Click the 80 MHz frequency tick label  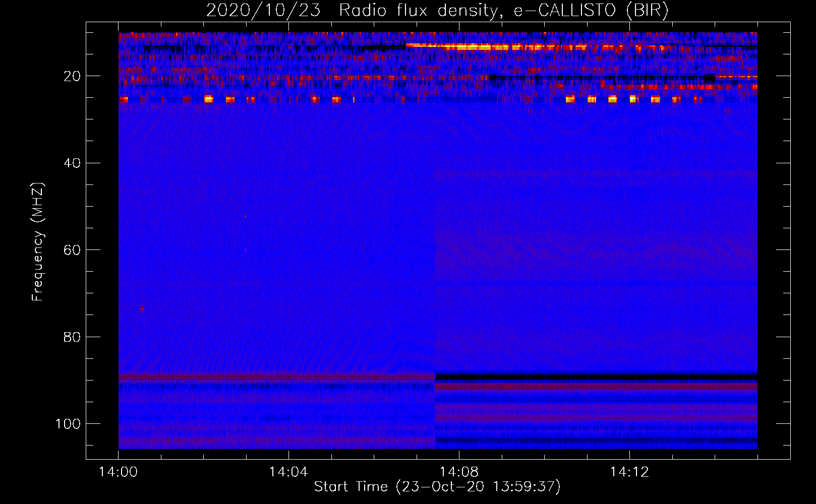(x=72, y=337)
